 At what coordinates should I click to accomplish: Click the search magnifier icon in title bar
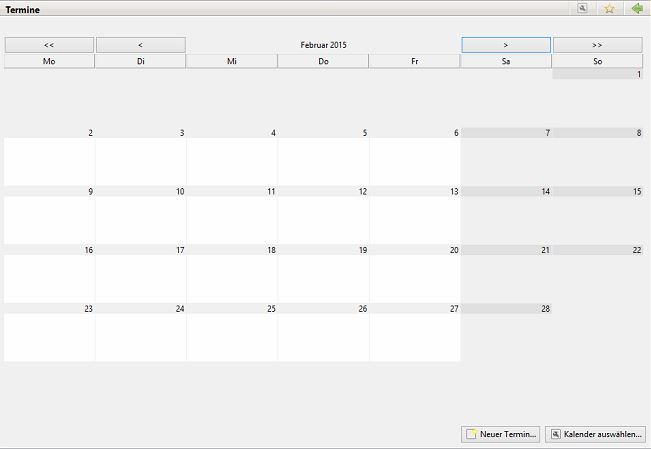click(x=582, y=8)
